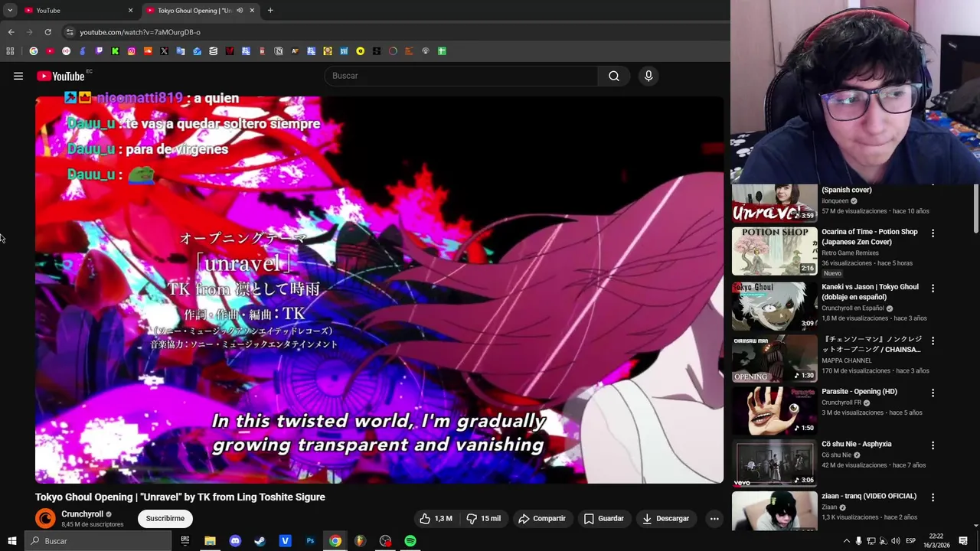Click the video title Tokyo Ghoul Opening

click(180, 497)
